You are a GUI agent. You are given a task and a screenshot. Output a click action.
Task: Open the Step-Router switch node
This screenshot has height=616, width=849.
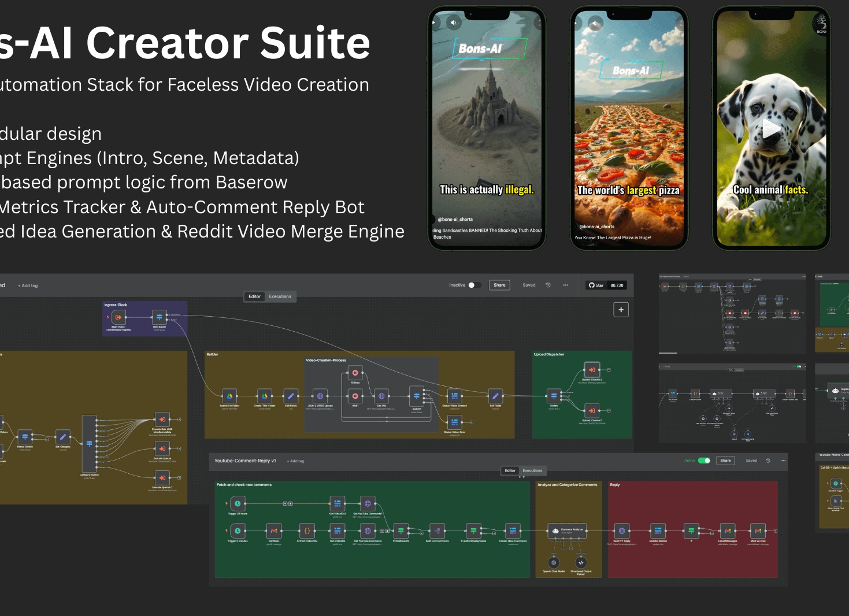pyautogui.click(x=160, y=317)
